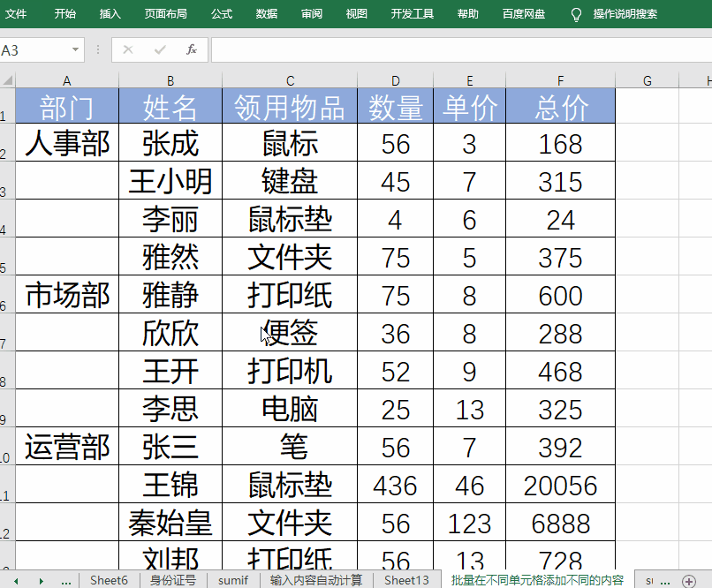
Task: Select the name cell 秦始皇
Action: click(x=170, y=522)
